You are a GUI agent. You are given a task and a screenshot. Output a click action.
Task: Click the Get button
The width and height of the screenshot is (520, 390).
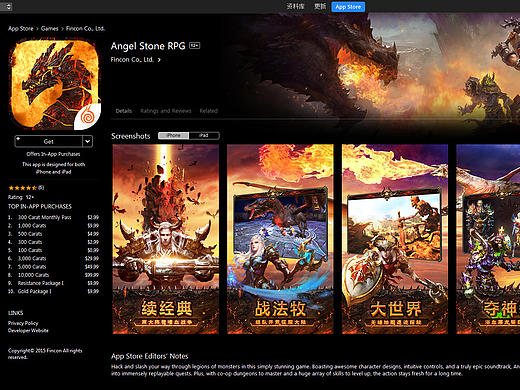pyautogui.click(x=49, y=141)
